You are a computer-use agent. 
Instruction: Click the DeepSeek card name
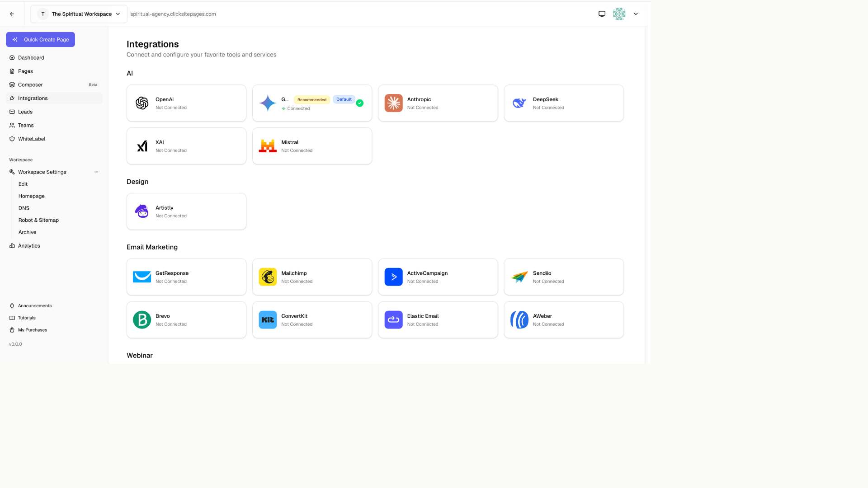click(546, 99)
